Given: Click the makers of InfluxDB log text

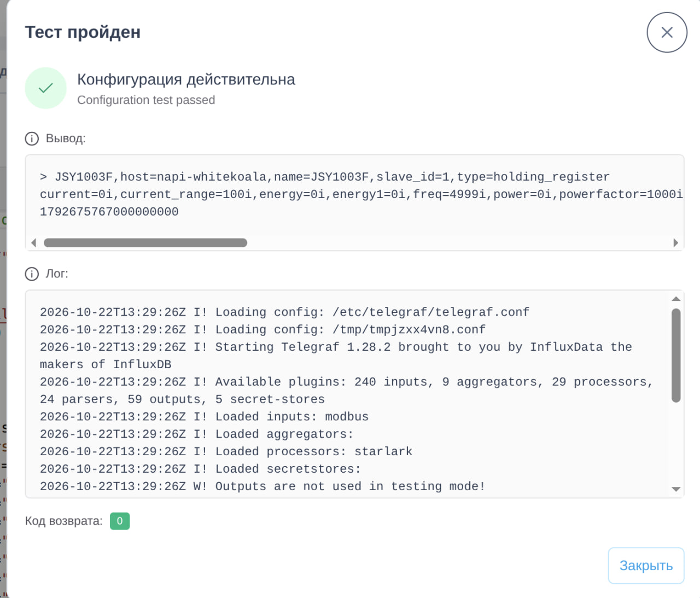Looking at the screenshot, I should coord(106,365).
